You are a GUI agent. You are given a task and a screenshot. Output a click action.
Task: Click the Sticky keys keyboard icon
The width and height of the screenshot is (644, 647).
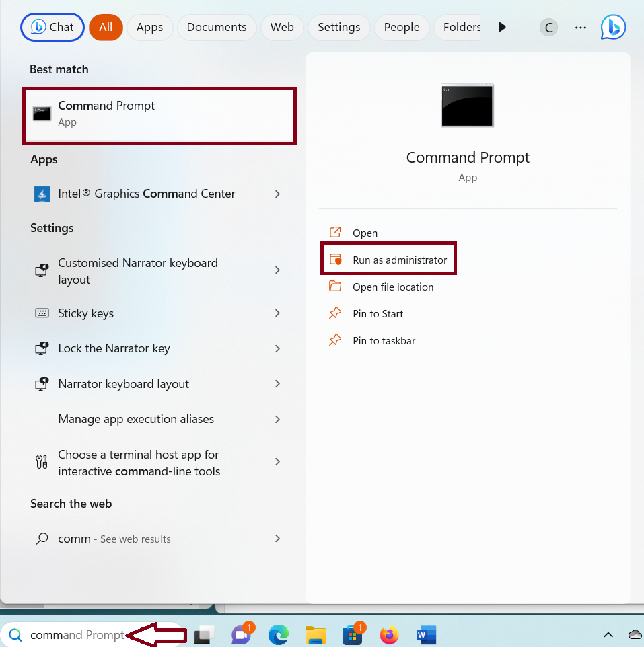click(x=42, y=313)
